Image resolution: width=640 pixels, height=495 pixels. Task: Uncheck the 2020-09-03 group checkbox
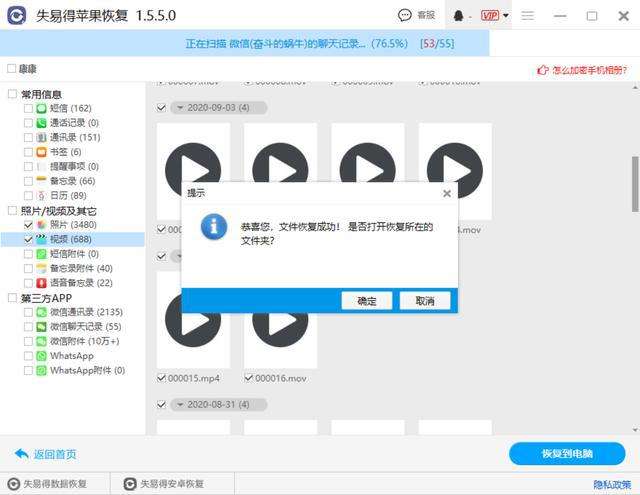coord(161,108)
